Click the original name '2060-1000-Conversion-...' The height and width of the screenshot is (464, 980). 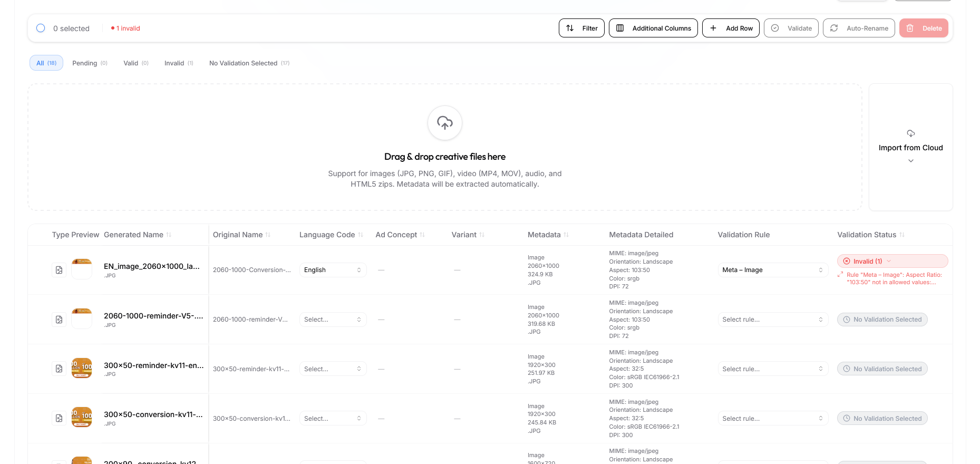pyautogui.click(x=252, y=270)
